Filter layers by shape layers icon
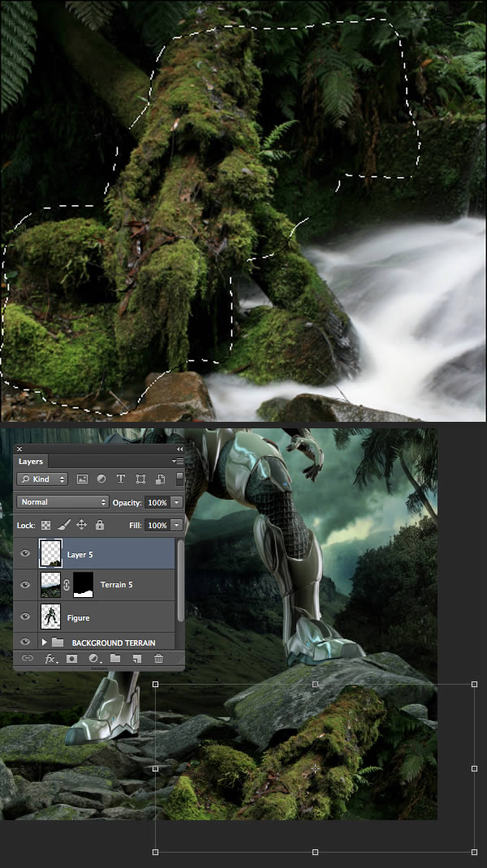 pyautogui.click(x=140, y=479)
